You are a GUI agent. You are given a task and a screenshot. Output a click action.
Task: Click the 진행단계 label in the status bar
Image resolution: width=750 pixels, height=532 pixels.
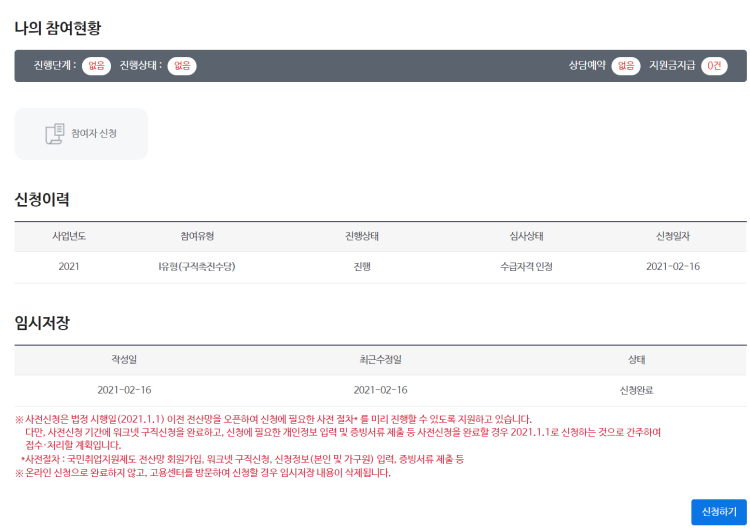coord(55,66)
